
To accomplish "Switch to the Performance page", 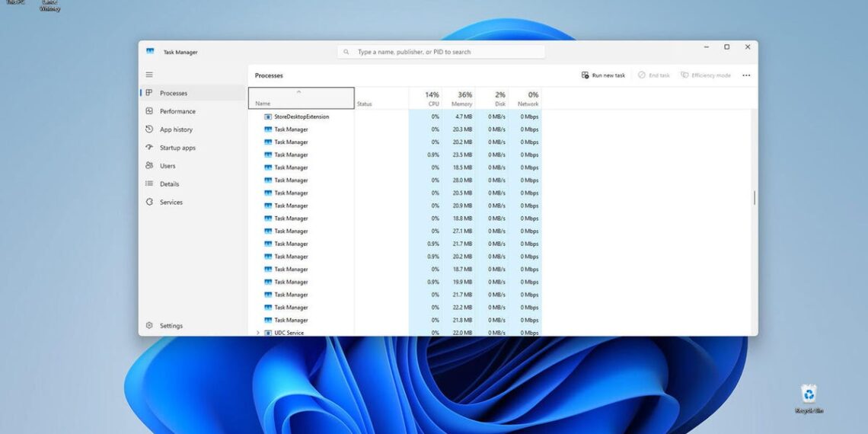I will click(192, 111).
